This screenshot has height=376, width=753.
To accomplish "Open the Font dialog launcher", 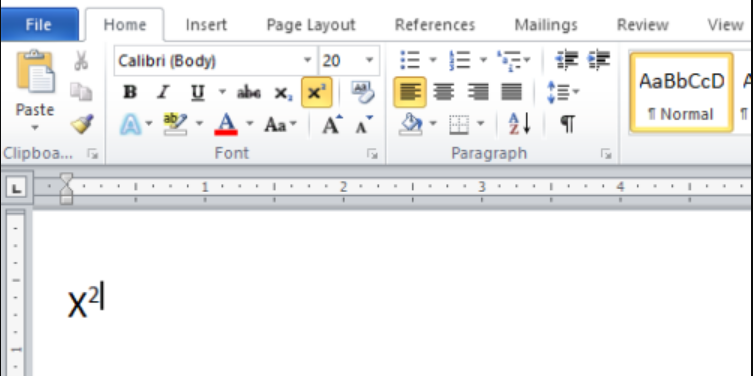I will pyautogui.click(x=372, y=154).
